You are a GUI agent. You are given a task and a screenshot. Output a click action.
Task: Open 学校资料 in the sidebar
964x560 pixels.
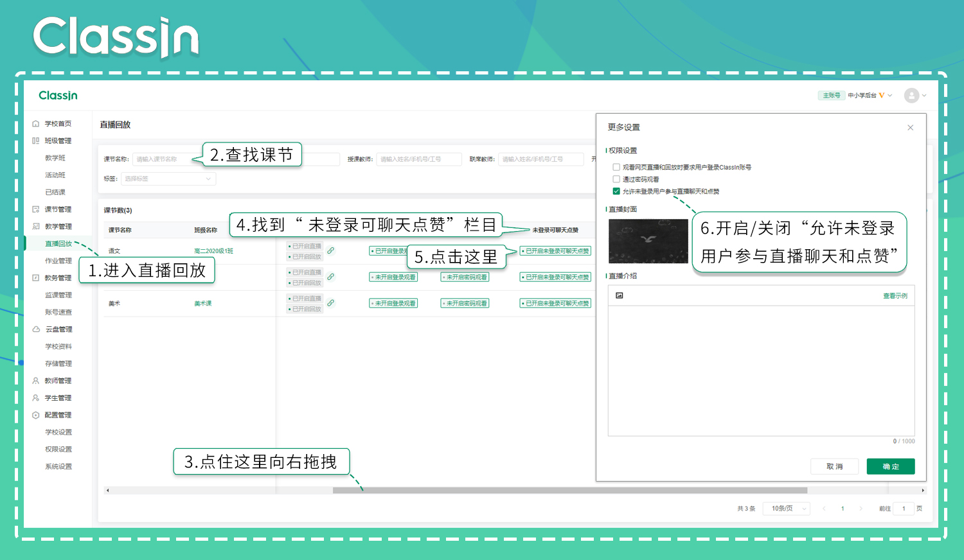58,346
